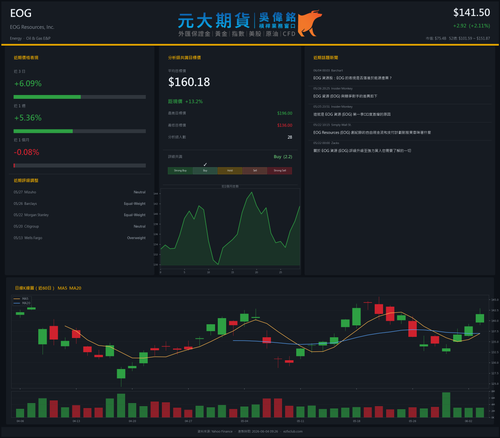
Task: Click the checkmark indicator above the rating scale
Action: (x=205, y=164)
